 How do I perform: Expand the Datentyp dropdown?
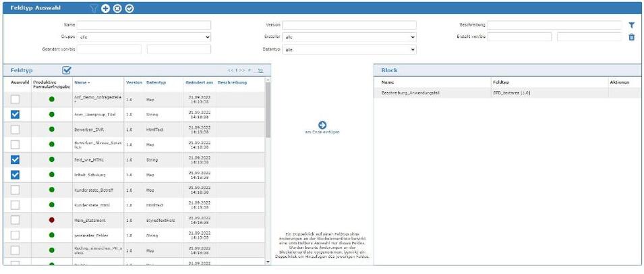point(349,49)
